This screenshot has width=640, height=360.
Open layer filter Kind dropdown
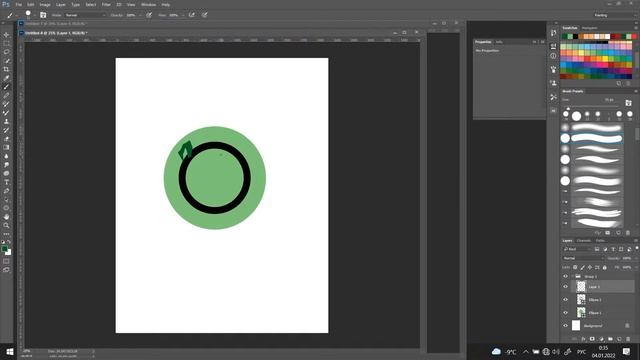click(x=576, y=249)
